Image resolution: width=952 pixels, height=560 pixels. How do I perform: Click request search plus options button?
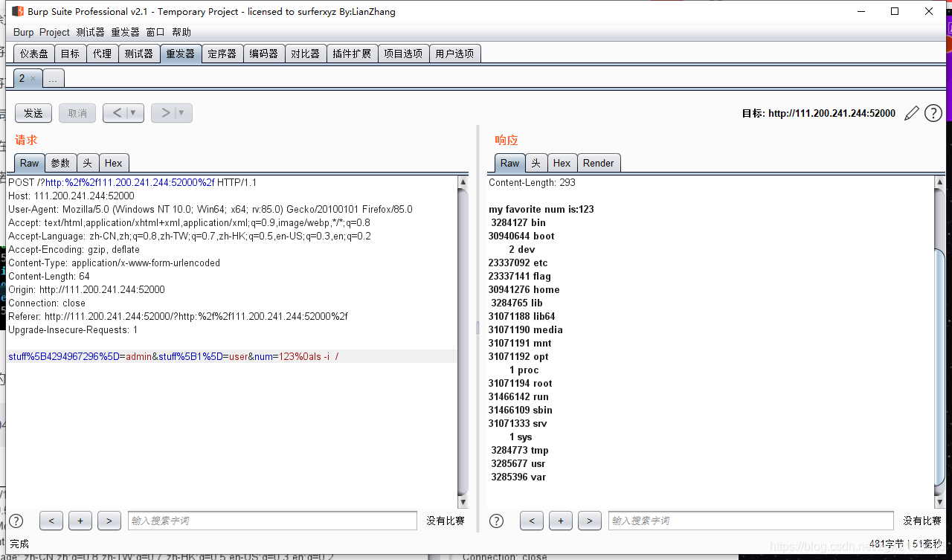click(x=80, y=521)
